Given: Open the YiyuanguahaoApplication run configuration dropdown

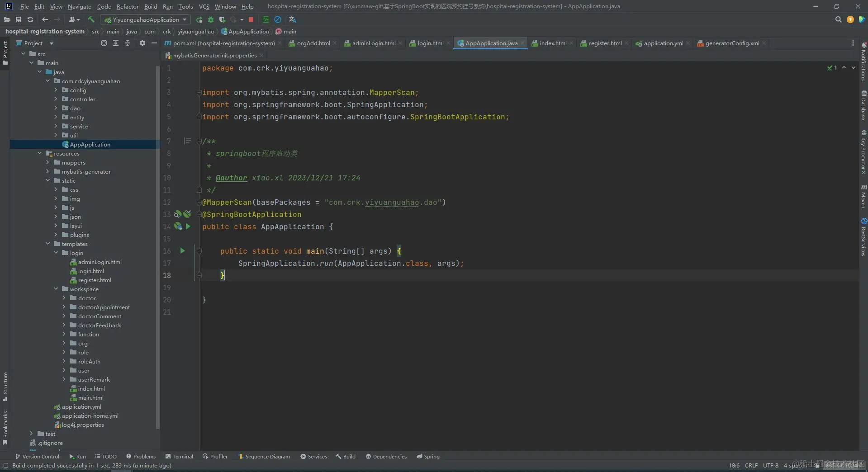Looking at the screenshot, I should point(146,19).
